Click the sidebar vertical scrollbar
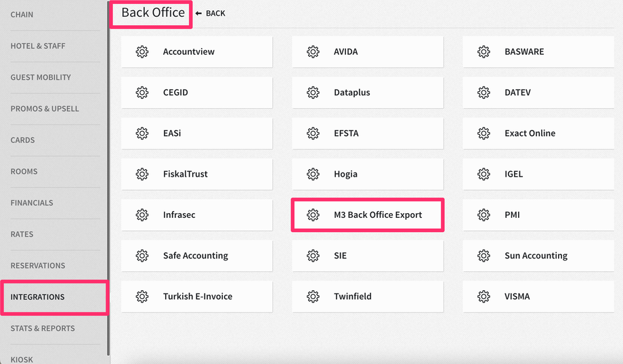Screen dimensions: 623x364 point(108,179)
